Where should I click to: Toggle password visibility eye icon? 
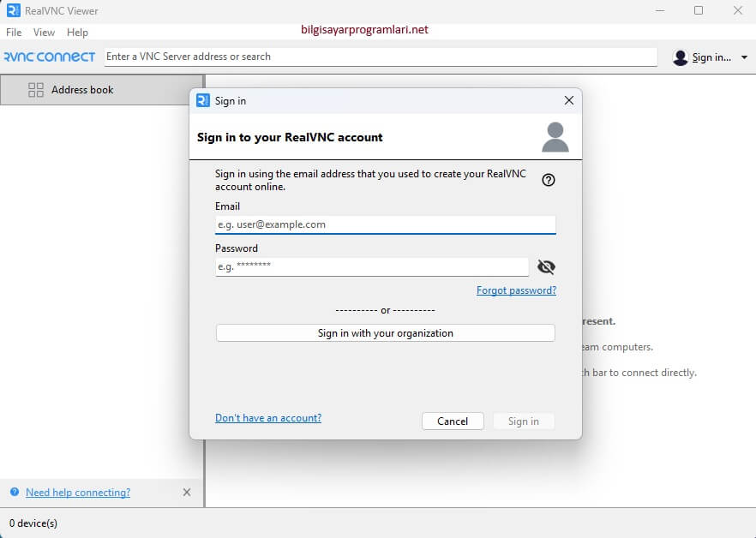[x=546, y=266]
